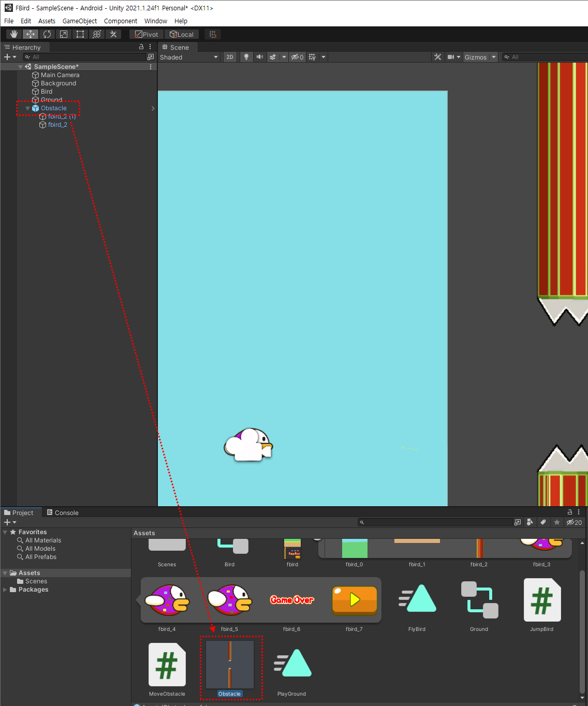Open the Gizmos button

476,57
